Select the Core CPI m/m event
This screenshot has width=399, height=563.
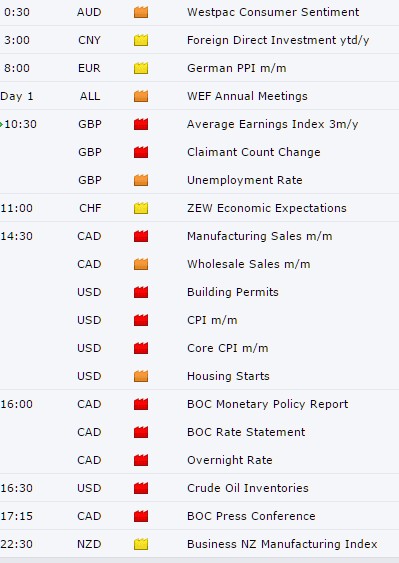pos(227,348)
